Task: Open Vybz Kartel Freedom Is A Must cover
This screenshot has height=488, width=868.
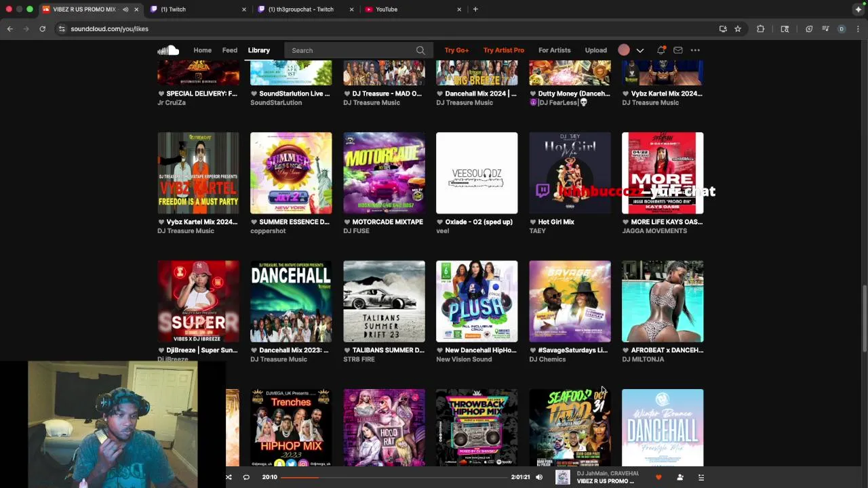Action: [x=198, y=173]
